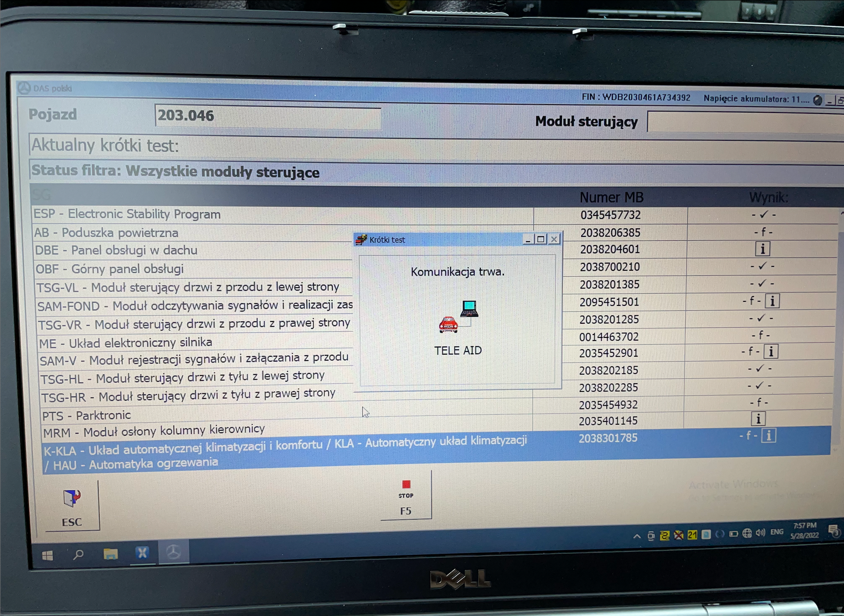Click the battery voltage indicator icon
Viewport: 844px width, 616px height.
click(817, 100)
